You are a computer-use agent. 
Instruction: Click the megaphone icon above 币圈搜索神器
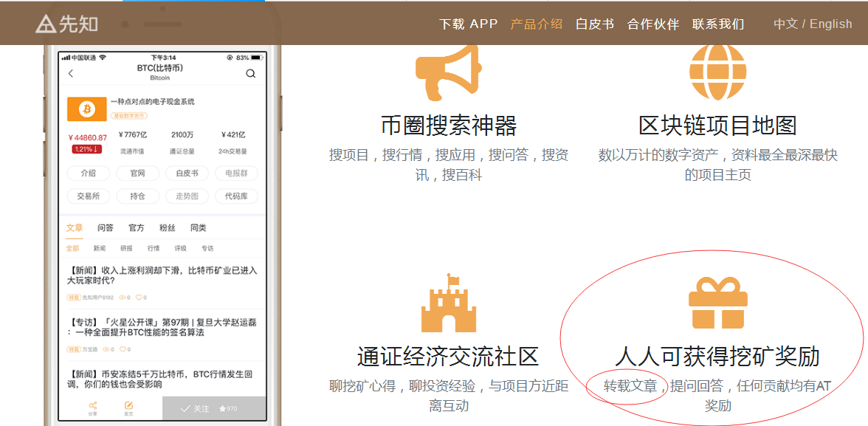point(447,72)
